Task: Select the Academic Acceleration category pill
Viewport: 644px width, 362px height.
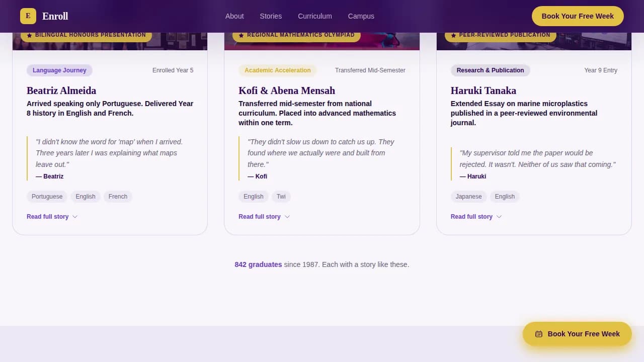Action: (278, 70)
